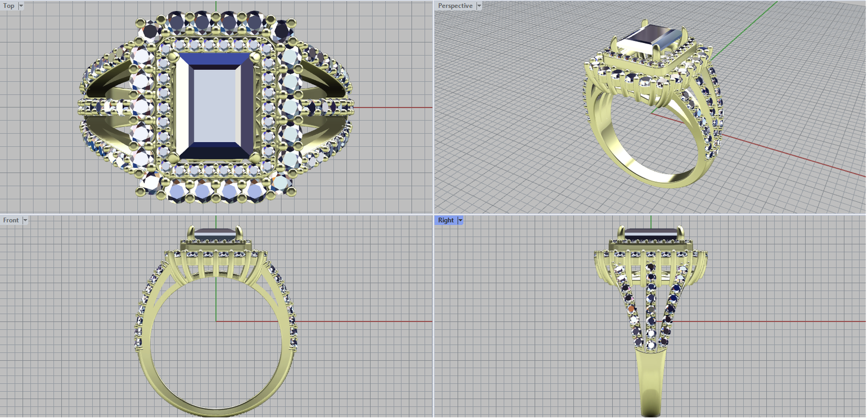
Task: Expand the Right viewport dropdown arrow
Action: (461, 220)
